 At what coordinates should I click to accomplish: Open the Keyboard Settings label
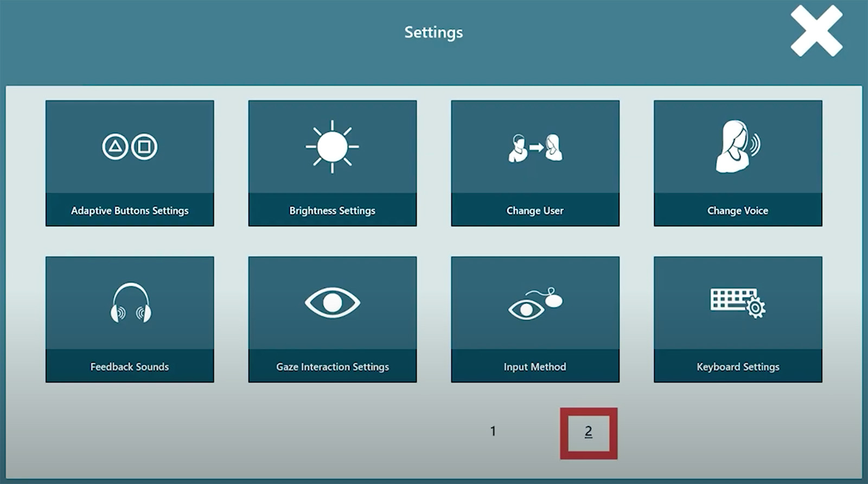tap(737, 367)
